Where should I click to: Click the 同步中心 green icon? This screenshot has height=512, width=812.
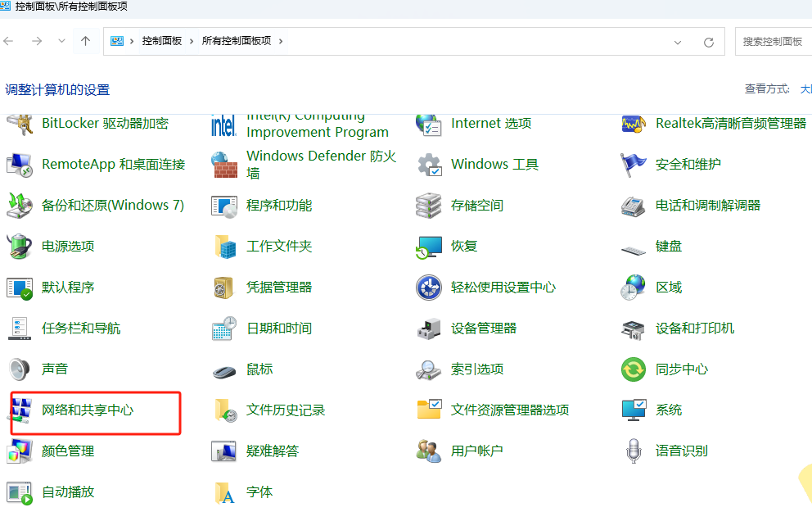634,369
